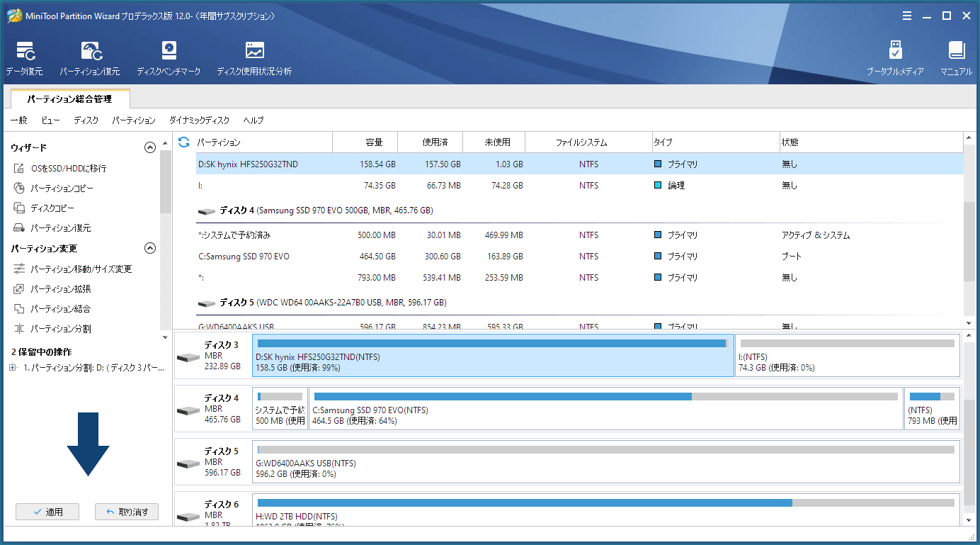Viewport: 980px width, 545px height.
Task: Switch to パーティション総合管理 tab
Action: pos(69,99)
